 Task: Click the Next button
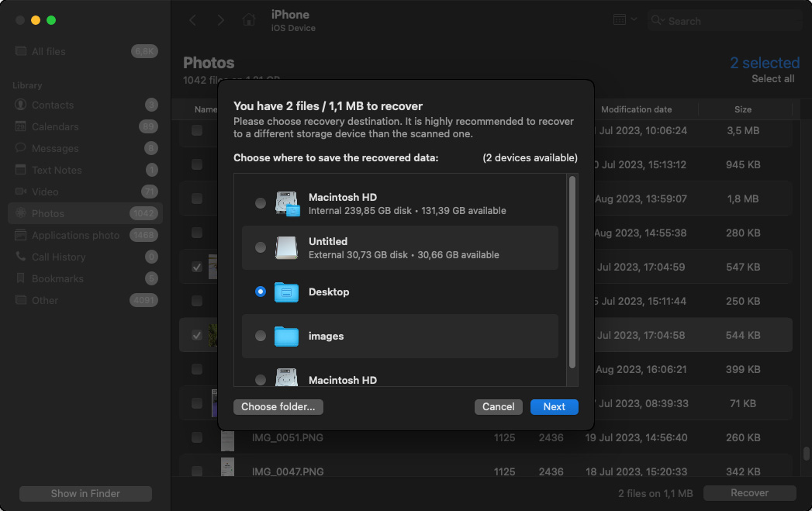(x=554, y=407)
